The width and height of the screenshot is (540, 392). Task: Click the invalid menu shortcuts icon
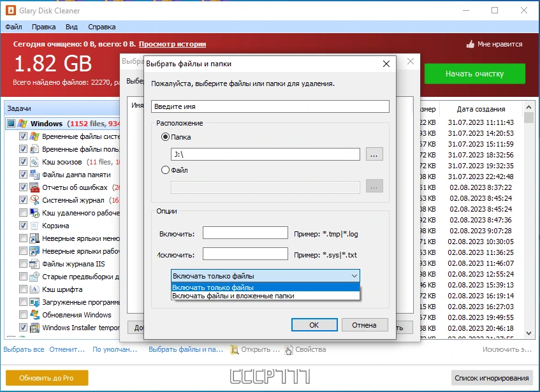click(x=34, y=238)
